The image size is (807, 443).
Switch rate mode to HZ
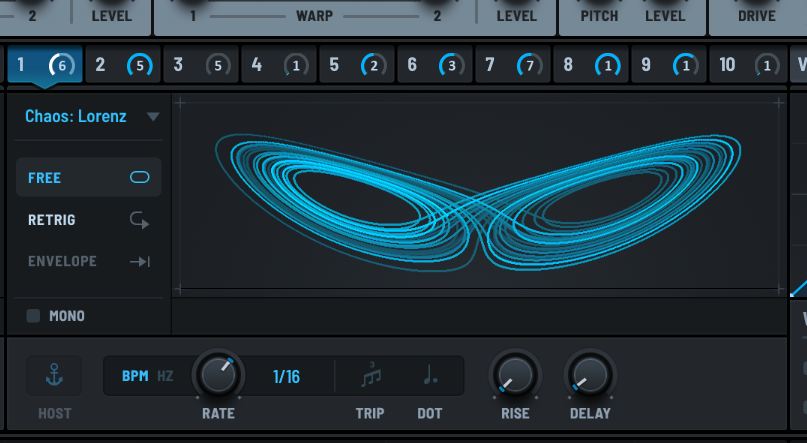(165, 376)
